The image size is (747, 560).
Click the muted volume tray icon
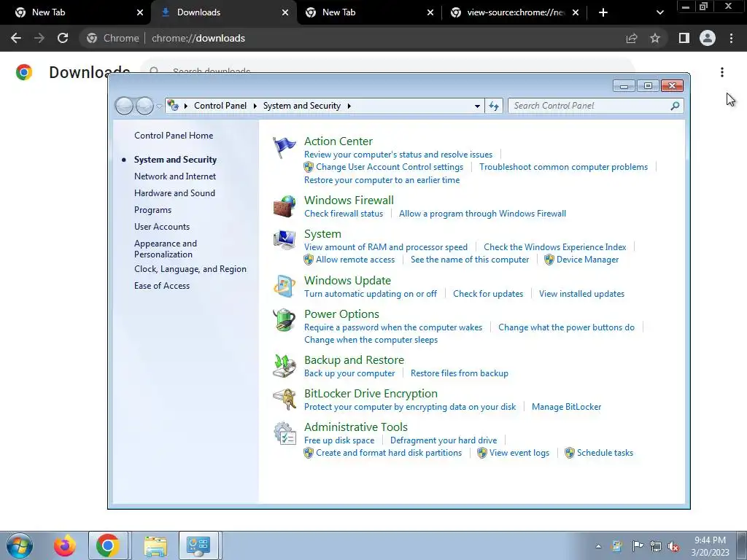pos(673,546)
